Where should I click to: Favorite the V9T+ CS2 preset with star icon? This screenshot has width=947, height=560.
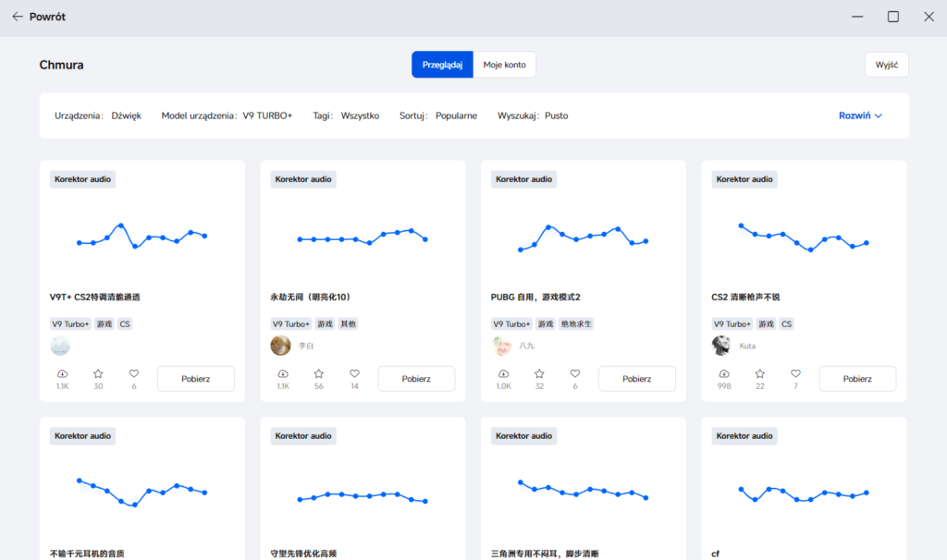(x=98, y=373)
